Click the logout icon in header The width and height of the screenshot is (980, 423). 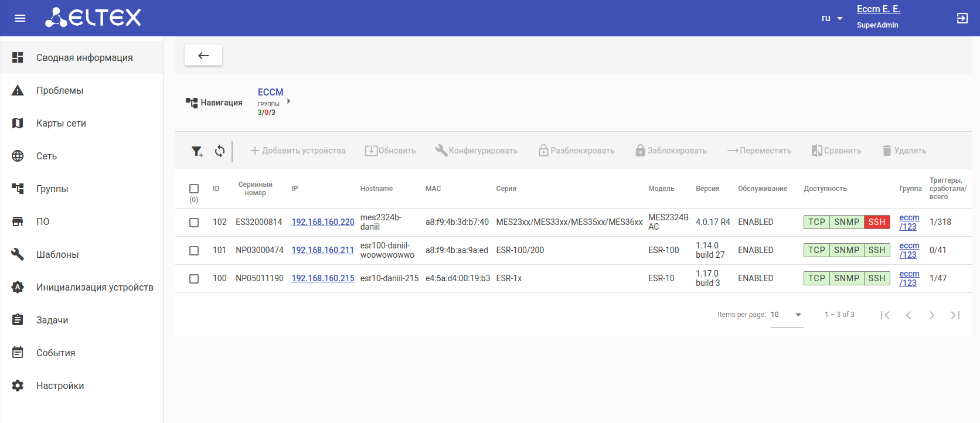962,18
